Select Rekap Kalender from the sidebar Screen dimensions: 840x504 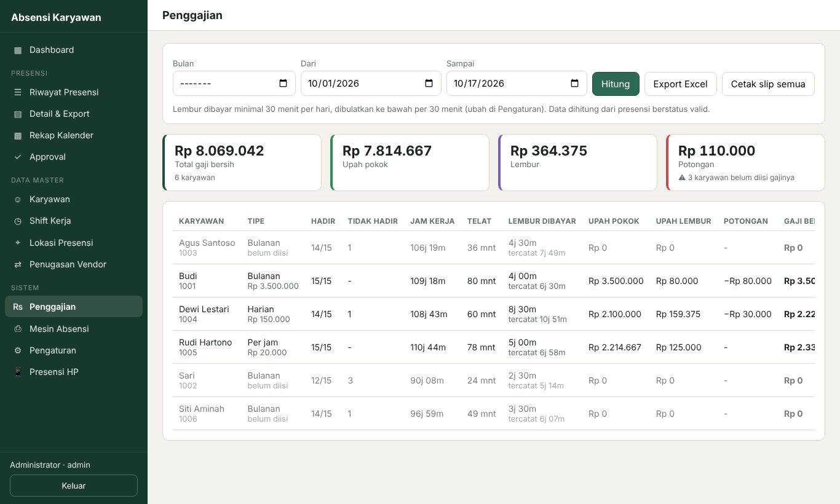coord(74,135)
